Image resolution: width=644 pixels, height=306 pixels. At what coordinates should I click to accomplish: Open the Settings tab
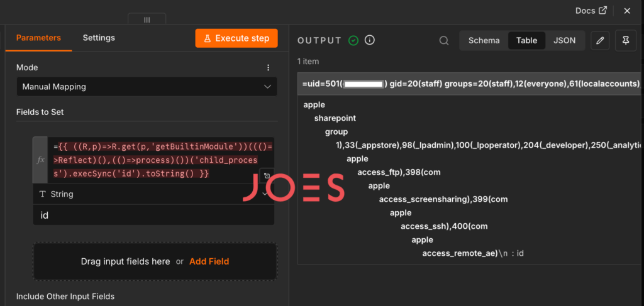tap(99, 38)
